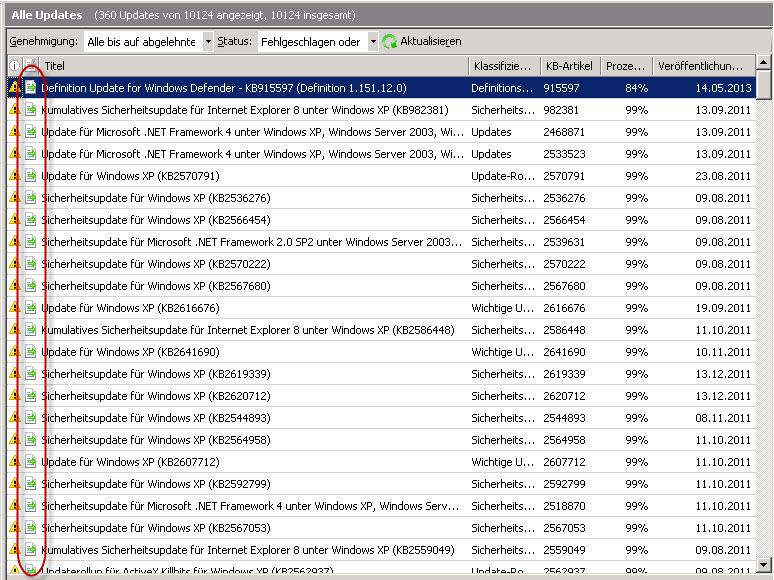
Task: Click approval icon of KB982381 row
Action: tap(31, 110)
